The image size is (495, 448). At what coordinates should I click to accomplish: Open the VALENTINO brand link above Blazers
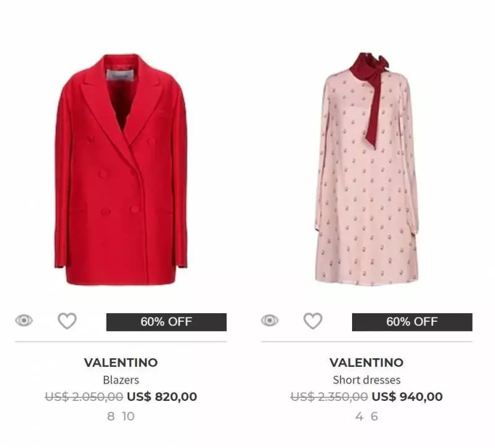coord(121,363)
